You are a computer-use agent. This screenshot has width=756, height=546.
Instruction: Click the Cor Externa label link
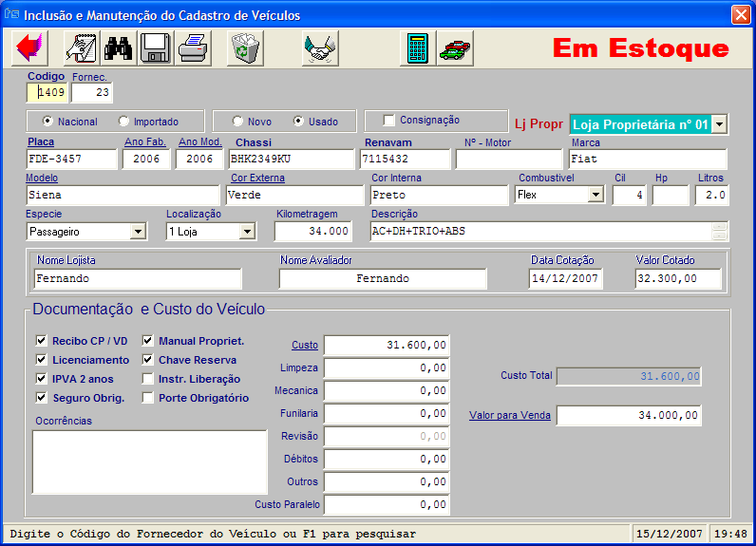point(257,178)
